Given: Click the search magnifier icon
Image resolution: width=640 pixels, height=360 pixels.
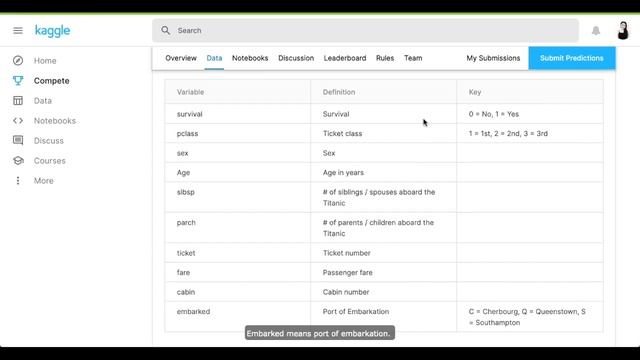Looking at the screenshot, I should pos(165,31).
